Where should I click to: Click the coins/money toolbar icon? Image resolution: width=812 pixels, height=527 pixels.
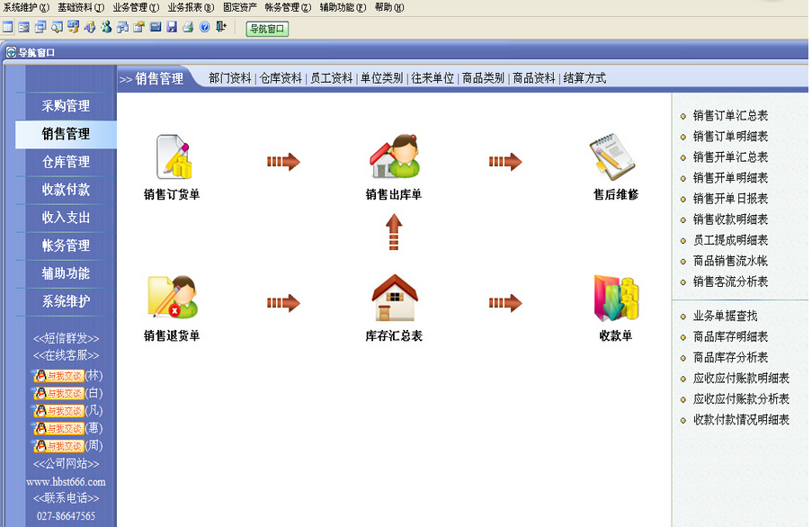pos(72,26)
